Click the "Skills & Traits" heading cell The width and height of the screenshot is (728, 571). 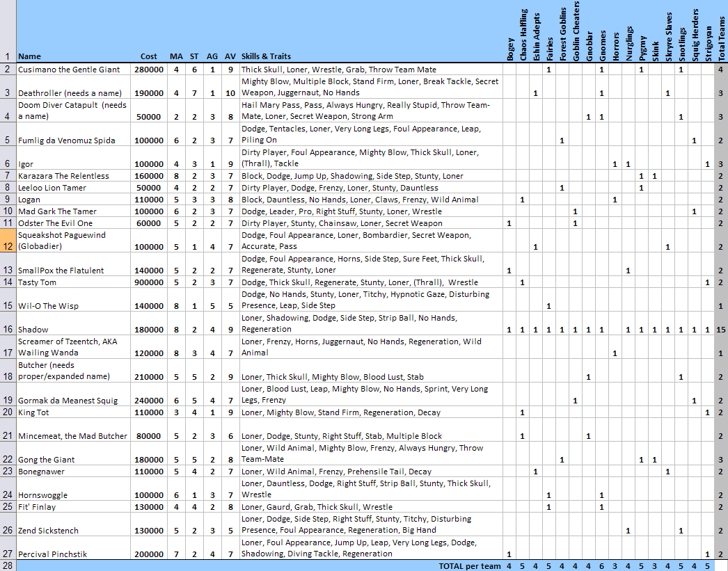point(371,31)
